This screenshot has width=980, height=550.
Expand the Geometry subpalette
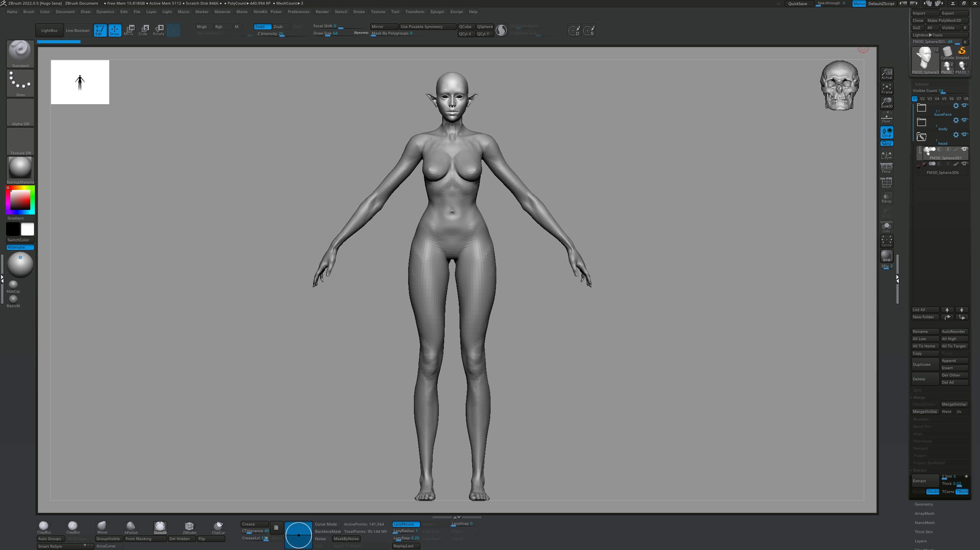(924, 504)
